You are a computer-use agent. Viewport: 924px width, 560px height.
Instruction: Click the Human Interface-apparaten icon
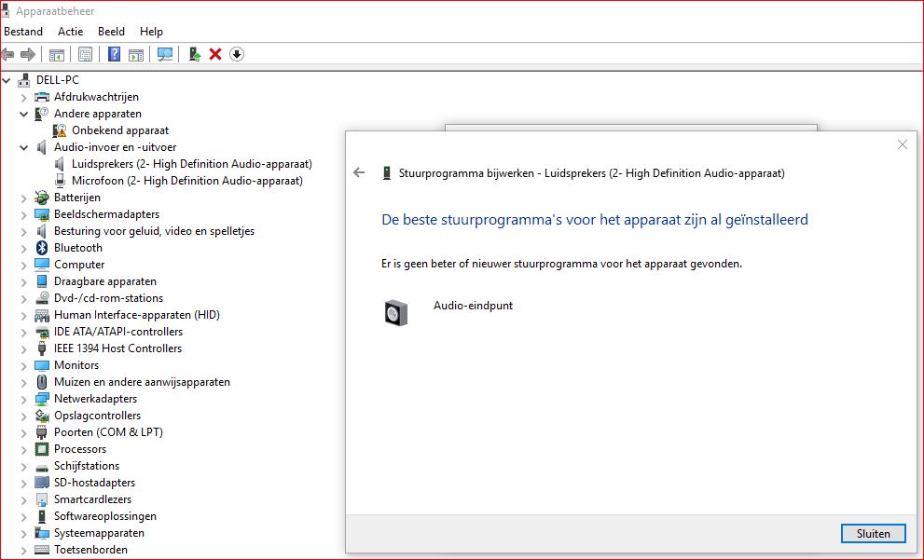pyautogui.click(x=42, y=315)
